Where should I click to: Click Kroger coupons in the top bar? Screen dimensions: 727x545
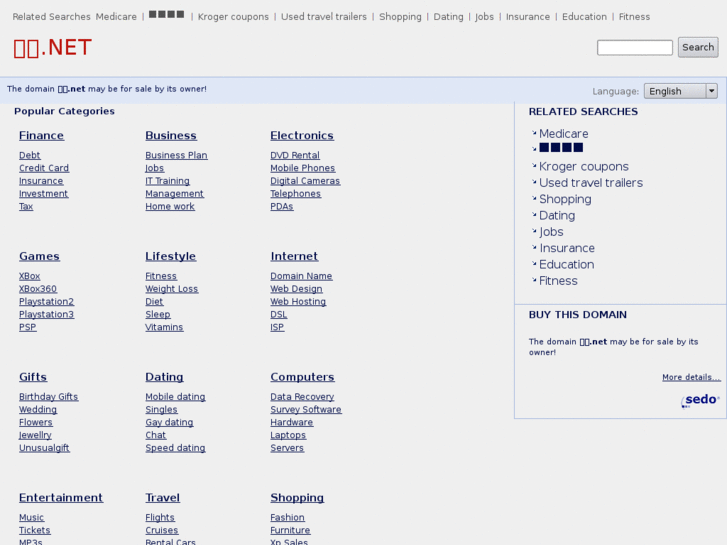pyautogui.click(x=233, y=17)
